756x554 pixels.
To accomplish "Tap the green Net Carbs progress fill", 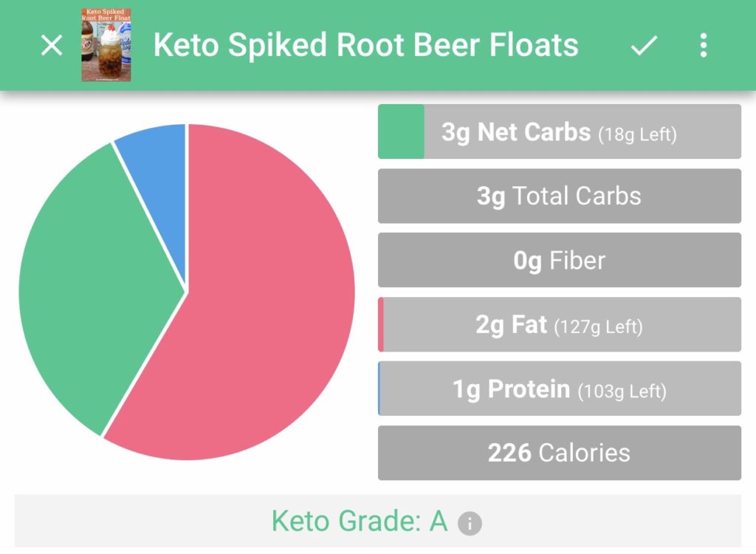I will click(x=402, y=131).
